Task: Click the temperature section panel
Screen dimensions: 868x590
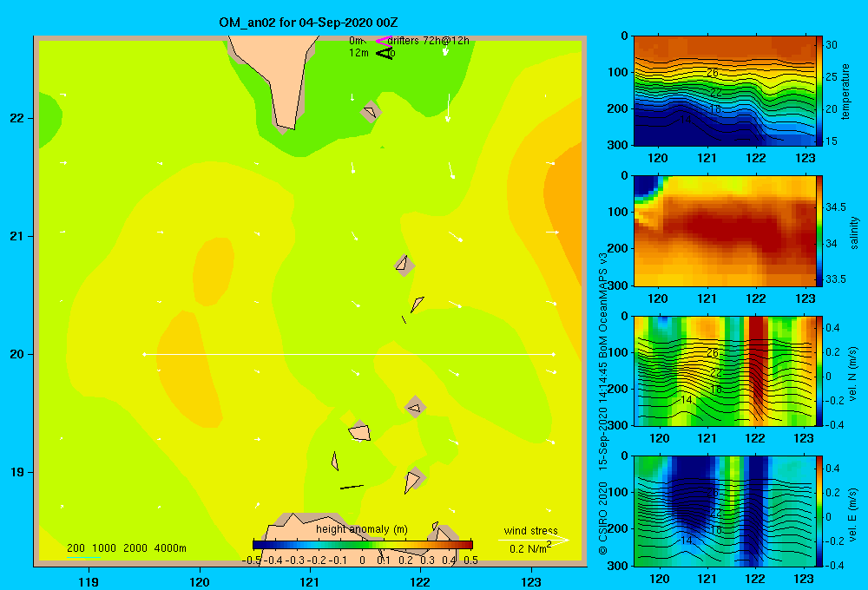Action: (725, 91)
